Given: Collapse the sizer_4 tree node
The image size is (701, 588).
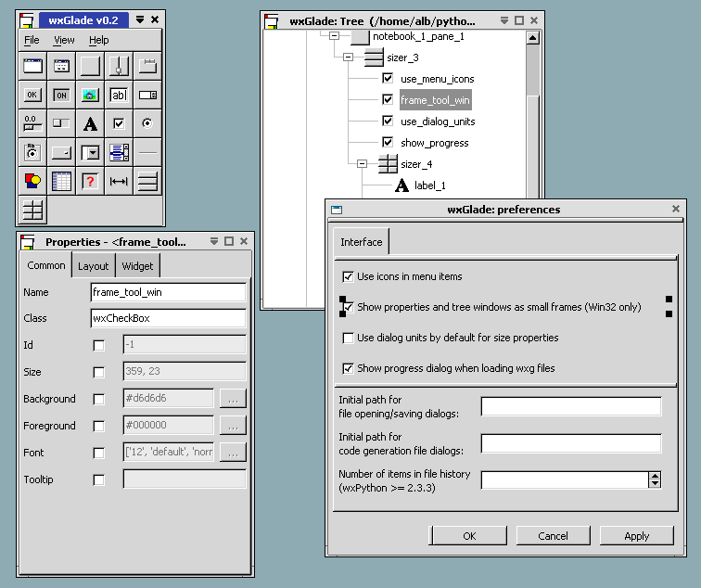Looking at the screenshot, I should tap(364, 164).
